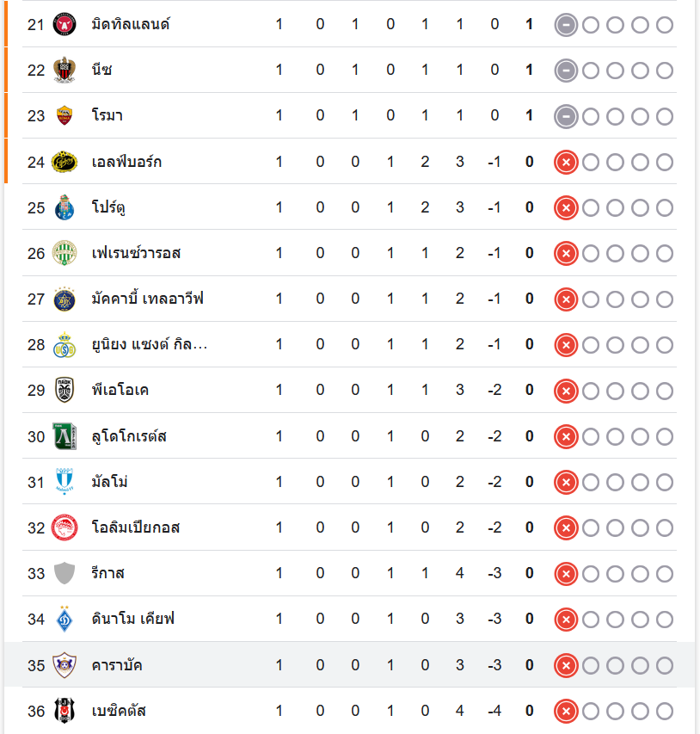700x734 pixels.
Task: Open the เอลฟ์บอร์ก team link
Action: 126,162
